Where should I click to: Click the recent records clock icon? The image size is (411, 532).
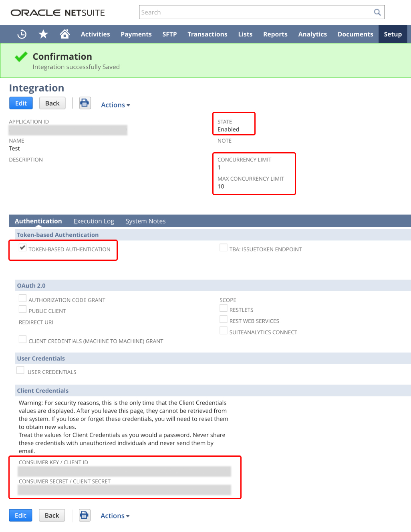point(22,34)
